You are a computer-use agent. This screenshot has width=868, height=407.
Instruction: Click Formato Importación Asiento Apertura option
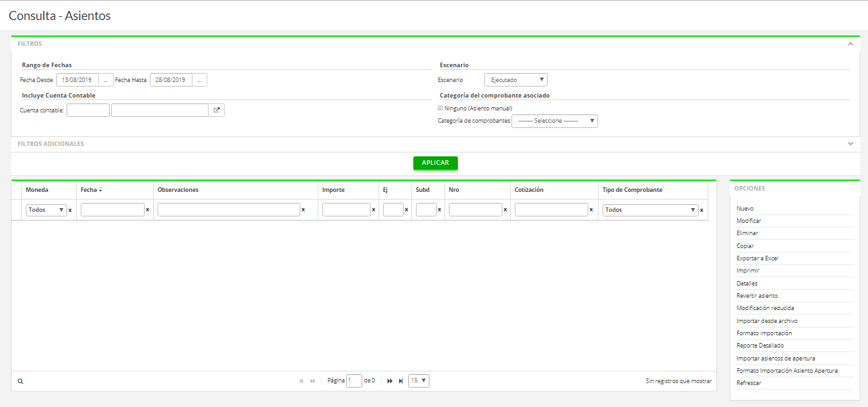[x=787, y=371]
